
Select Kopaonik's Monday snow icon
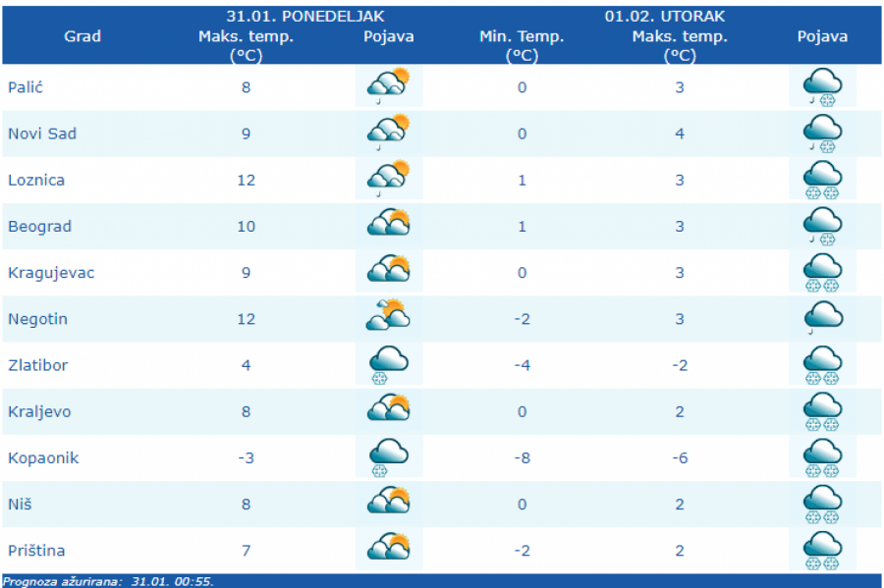(388, 457)
